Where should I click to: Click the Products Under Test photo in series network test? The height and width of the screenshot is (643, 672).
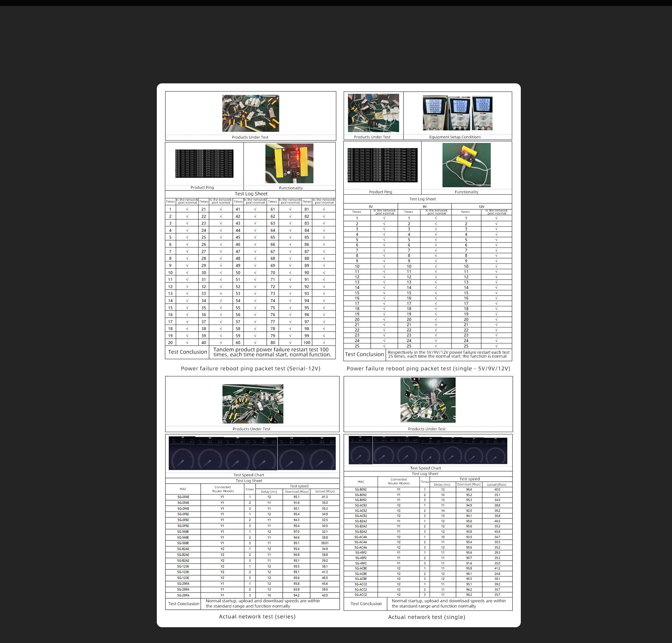(x=253, y=404)
